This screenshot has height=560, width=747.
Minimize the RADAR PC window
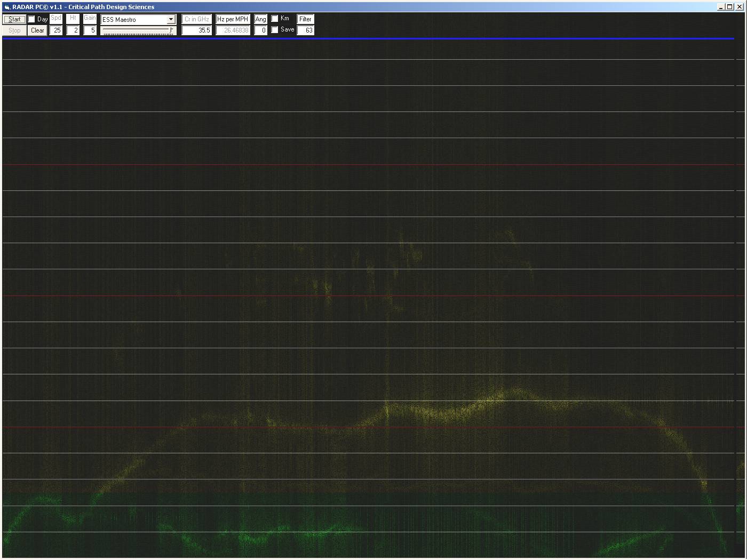(x=721, y=7)
